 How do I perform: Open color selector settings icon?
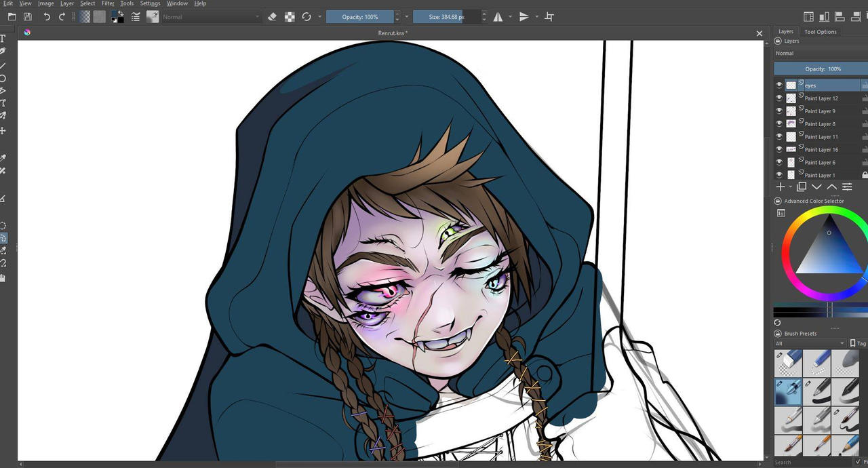pos(781,213)
